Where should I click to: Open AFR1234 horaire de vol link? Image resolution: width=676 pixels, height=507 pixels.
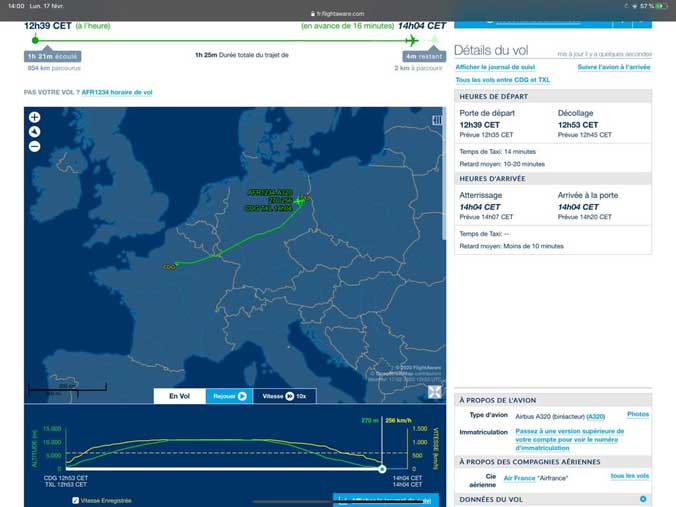click(x=117, y=92)
